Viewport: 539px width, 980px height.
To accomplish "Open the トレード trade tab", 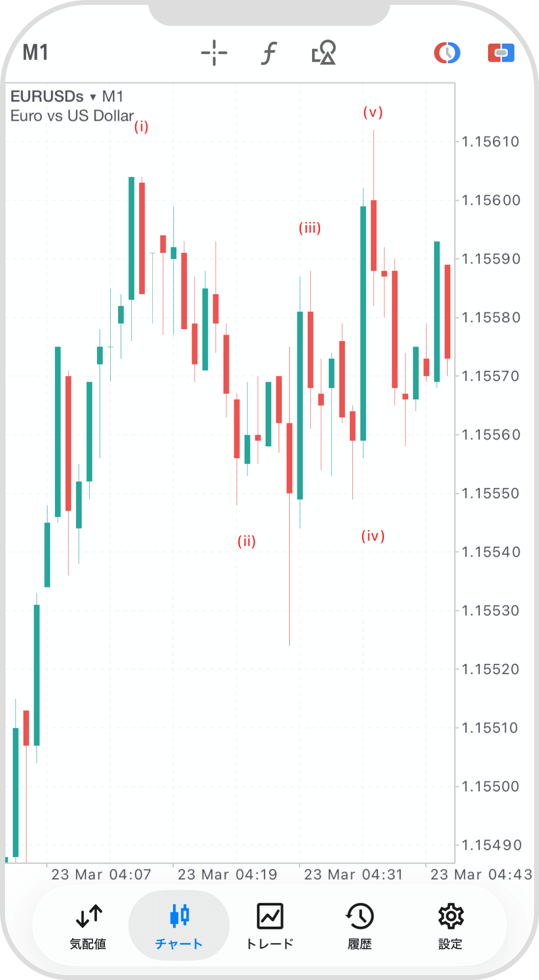I will tap(269, 925).
